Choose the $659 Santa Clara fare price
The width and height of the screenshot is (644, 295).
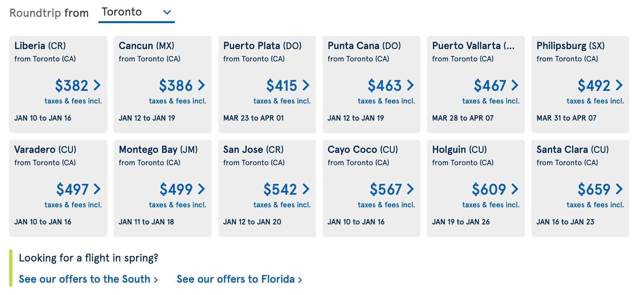pyautogui.click(x=594, y=189)
